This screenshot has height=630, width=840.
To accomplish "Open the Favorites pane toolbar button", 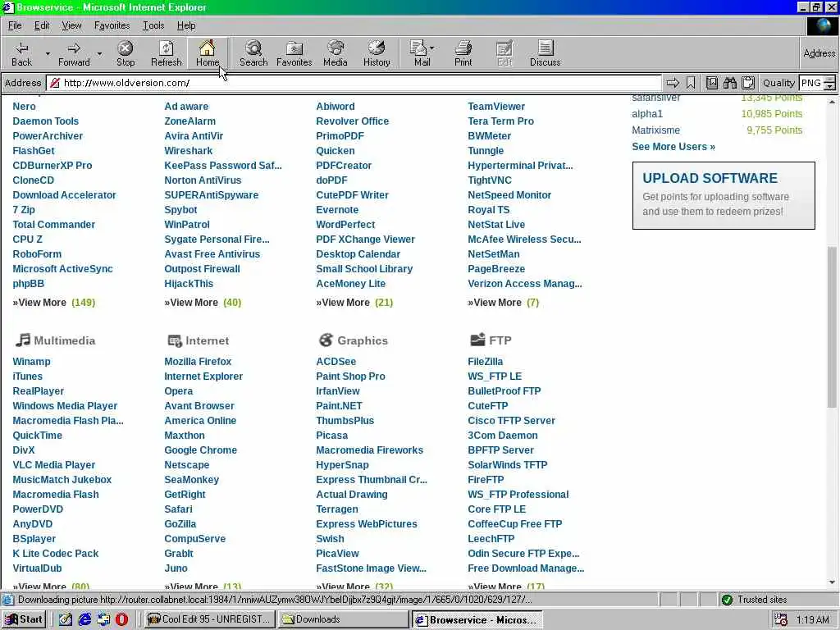I will point(294,53).
